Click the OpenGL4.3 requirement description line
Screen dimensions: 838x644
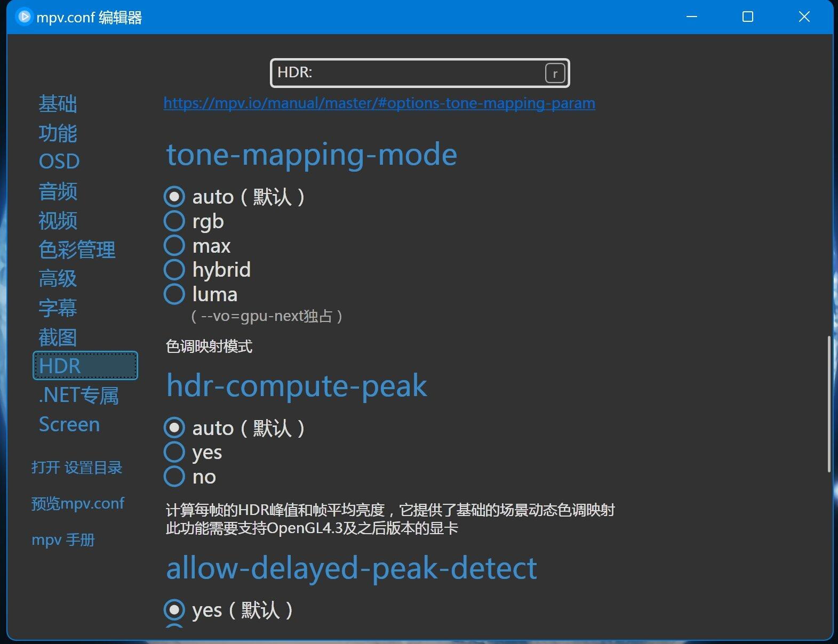[x=312, y=529]
